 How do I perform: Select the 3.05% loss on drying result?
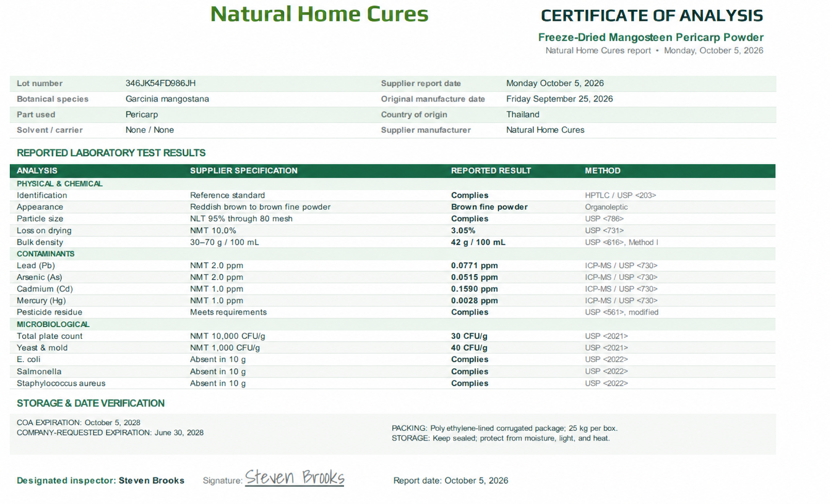click(x=463, y=231)
